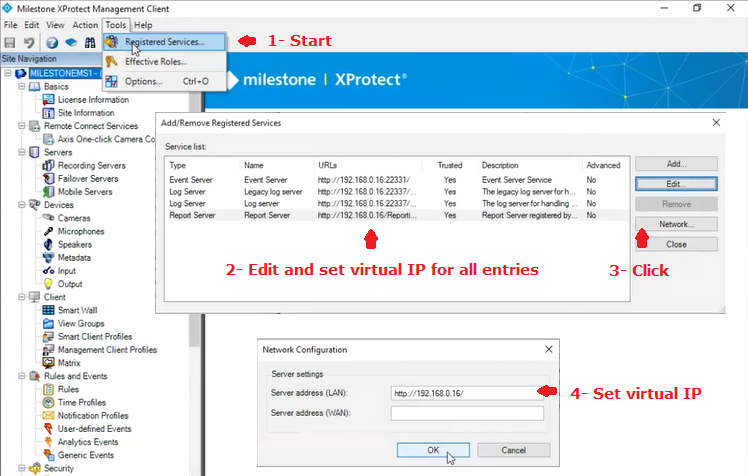Click the Save toolbar icon
The image size is (748, 476).
pyautogui.click(x=10, y=42)
